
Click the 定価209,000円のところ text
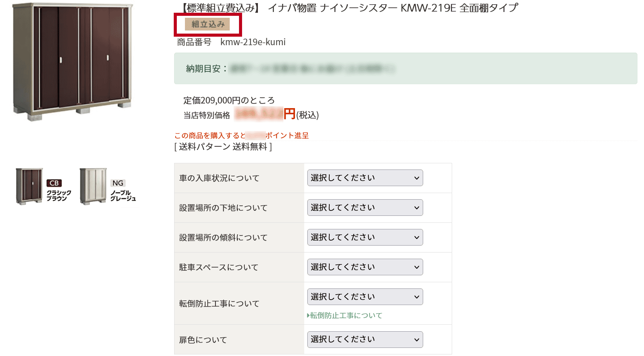(x=229, y=100)
